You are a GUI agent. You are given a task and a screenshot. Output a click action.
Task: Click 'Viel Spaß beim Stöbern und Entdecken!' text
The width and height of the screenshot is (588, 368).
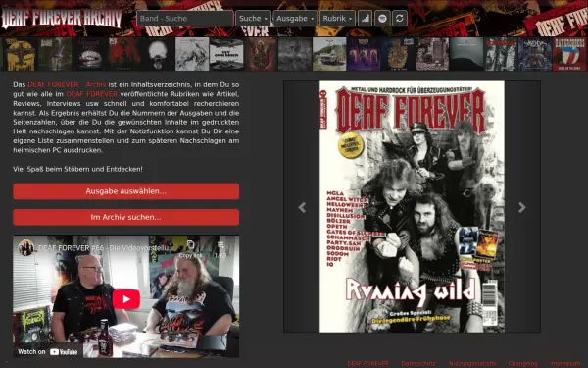click(77, 169)
